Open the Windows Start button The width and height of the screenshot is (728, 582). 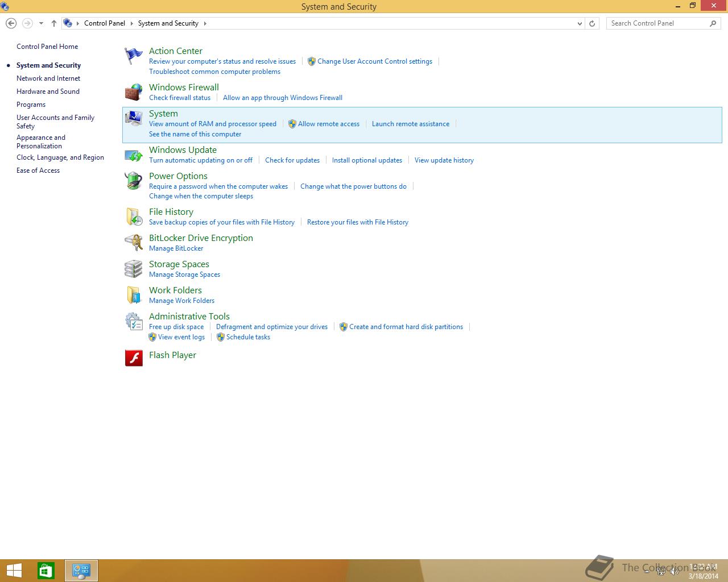click(x=14, y=571)
